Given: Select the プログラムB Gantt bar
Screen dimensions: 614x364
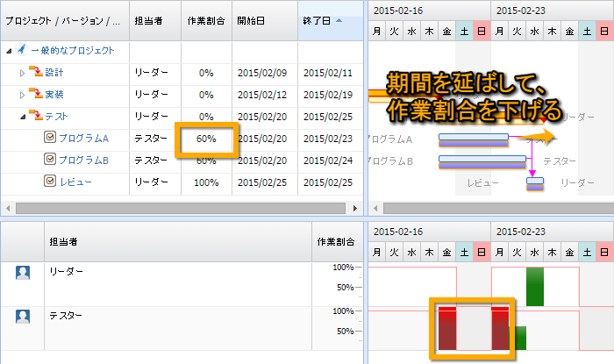Looking at the screenshot, I should tap(482, 162).
